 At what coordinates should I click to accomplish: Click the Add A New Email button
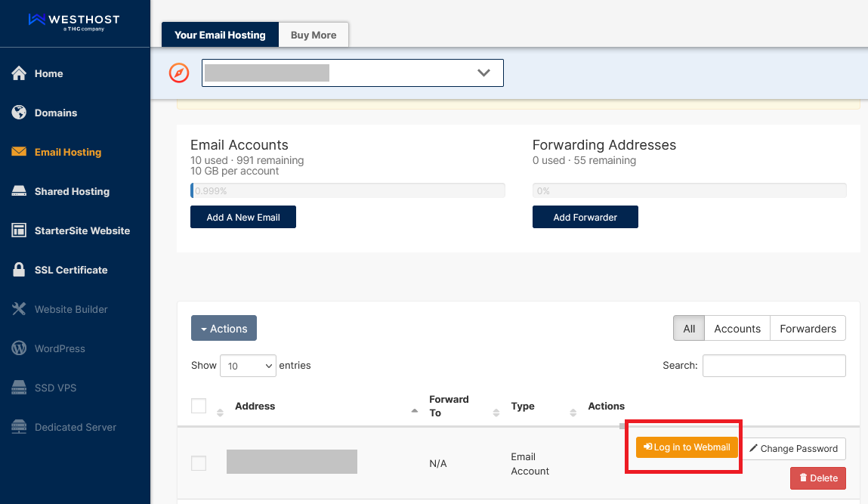click(x=243, y=217)
